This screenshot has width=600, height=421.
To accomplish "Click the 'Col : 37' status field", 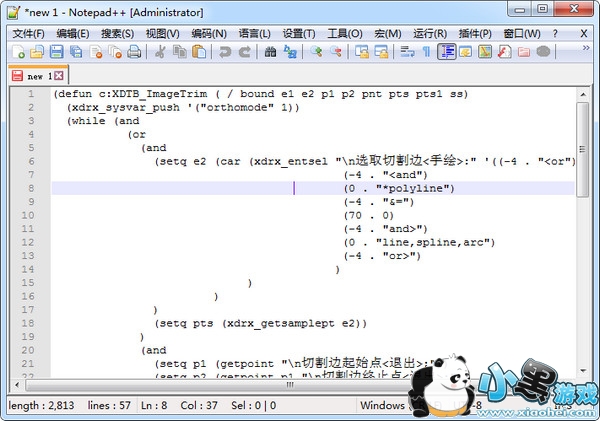I will (199, 405).
